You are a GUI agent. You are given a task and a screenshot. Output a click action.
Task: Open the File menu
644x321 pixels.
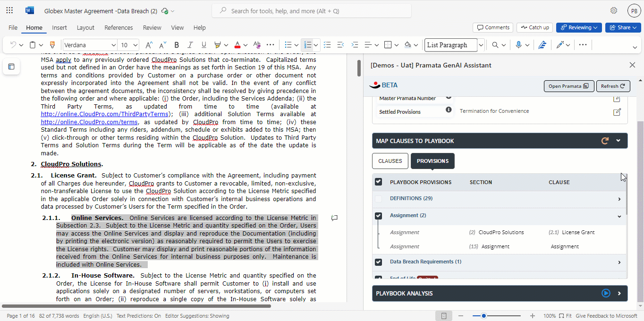pos(13,27)
